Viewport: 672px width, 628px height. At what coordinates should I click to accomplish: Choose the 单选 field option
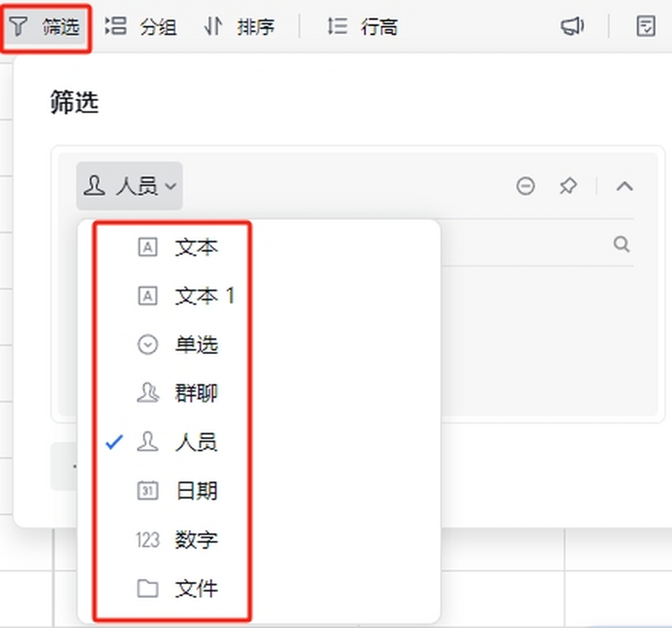[259, 345]
